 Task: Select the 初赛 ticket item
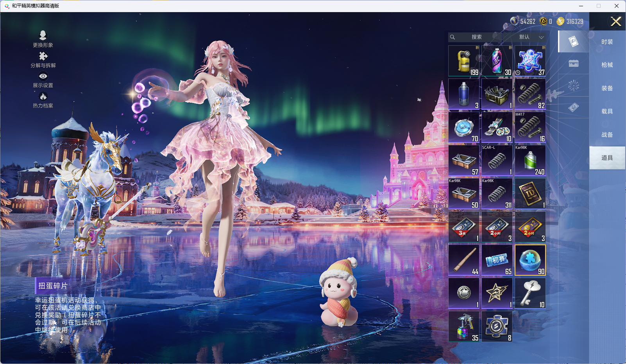tap(497, 260)
